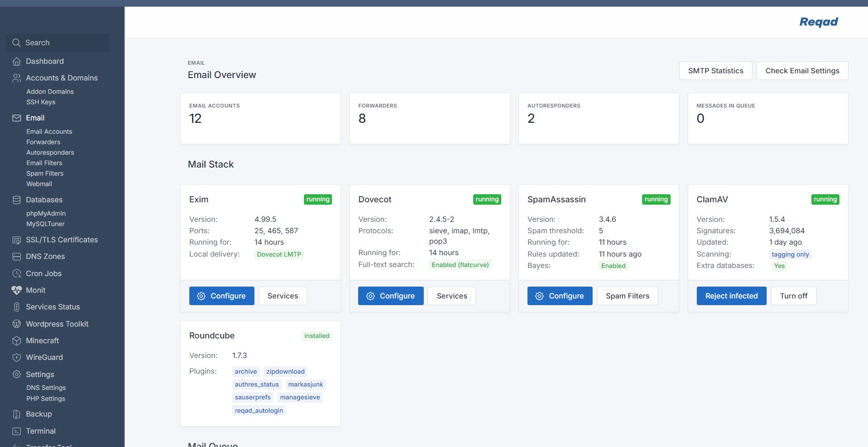Go to Cron Jobs page

coord(44,274)
